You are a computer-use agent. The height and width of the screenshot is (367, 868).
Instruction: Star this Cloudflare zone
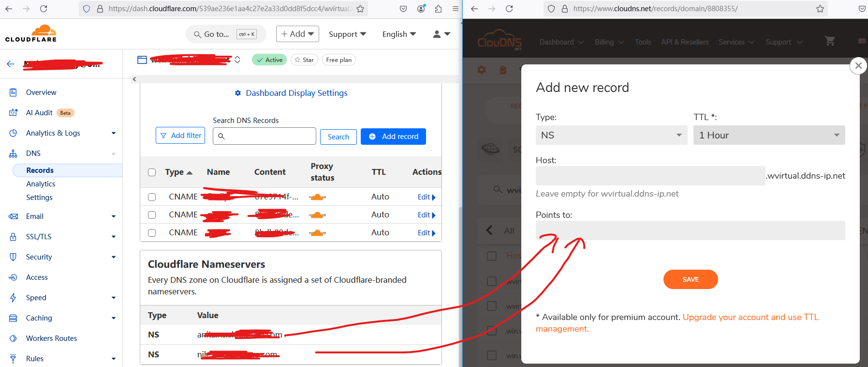click(x=304, y=60)
